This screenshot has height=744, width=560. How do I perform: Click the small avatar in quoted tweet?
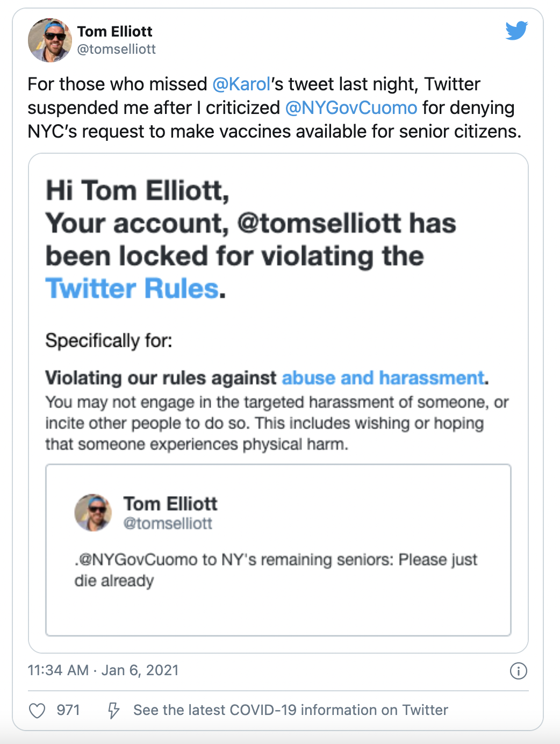[93, 512]
